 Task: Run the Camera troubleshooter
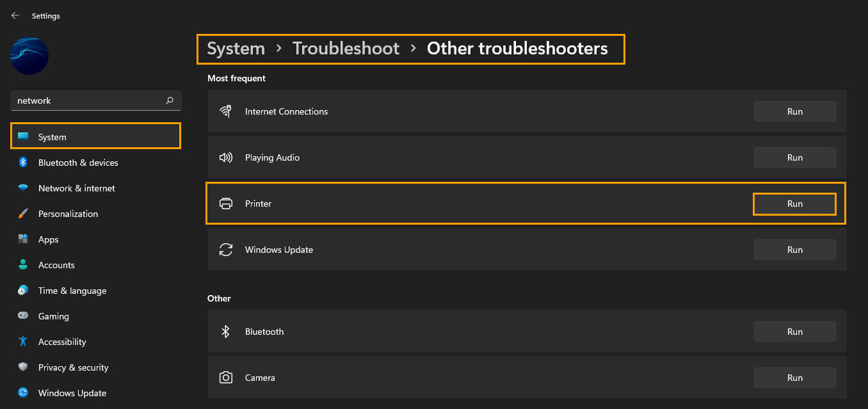[794, 378]
